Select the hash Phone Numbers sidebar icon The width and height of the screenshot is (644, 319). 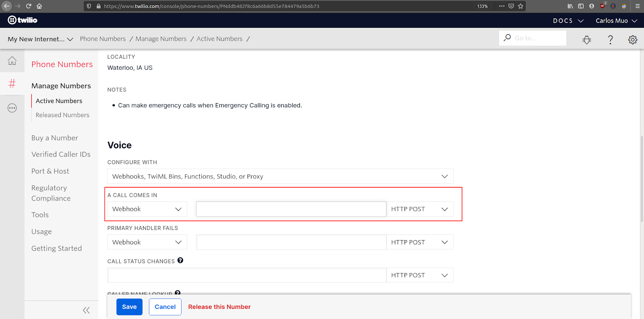(12, 83)
